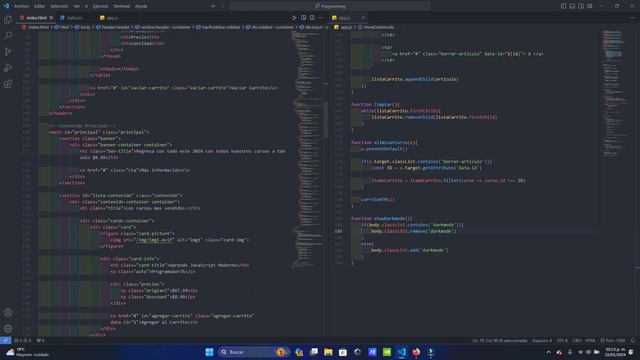Toggle secondary side bar layout button

point(581,6)
